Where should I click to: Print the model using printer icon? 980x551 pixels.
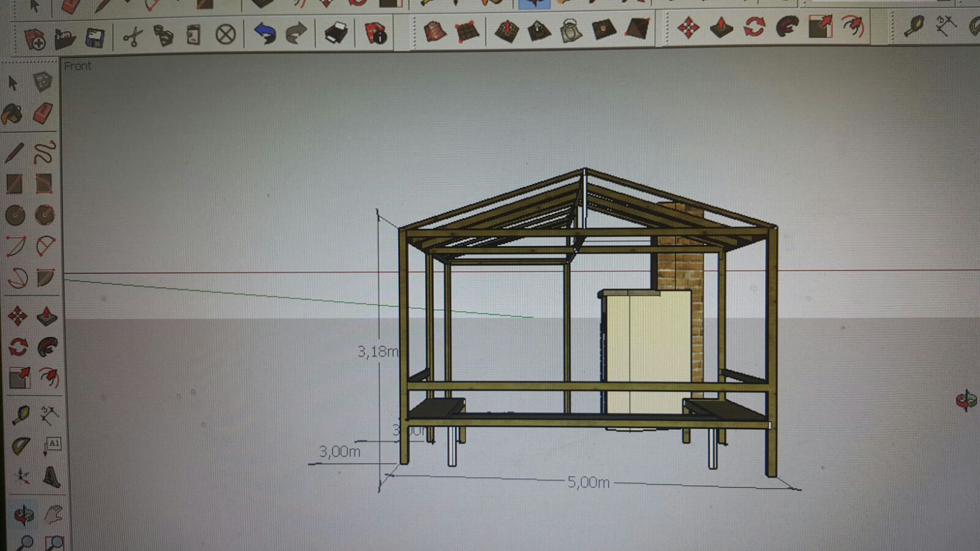(x=335, y=33)
